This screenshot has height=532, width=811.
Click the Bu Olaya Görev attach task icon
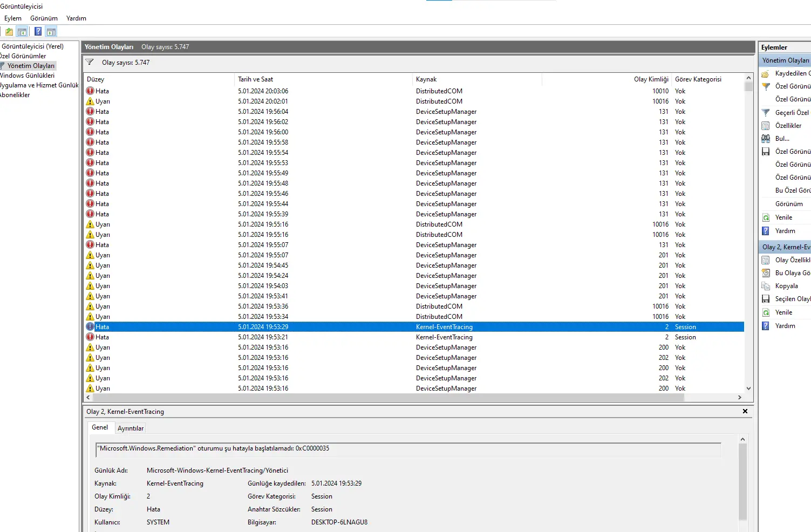[766, 273]
